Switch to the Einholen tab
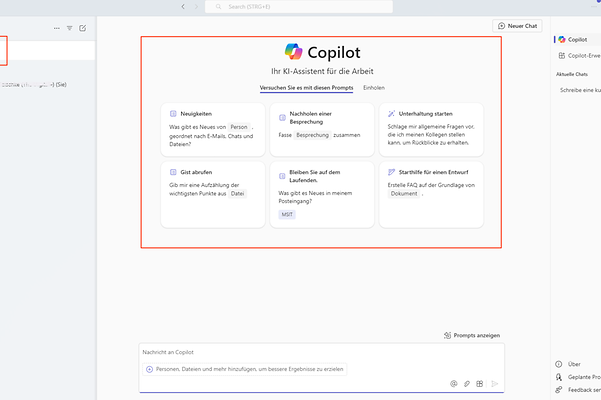Image resolution: width=601 pixels, height=400 pixels. click(x=374, y=88)
